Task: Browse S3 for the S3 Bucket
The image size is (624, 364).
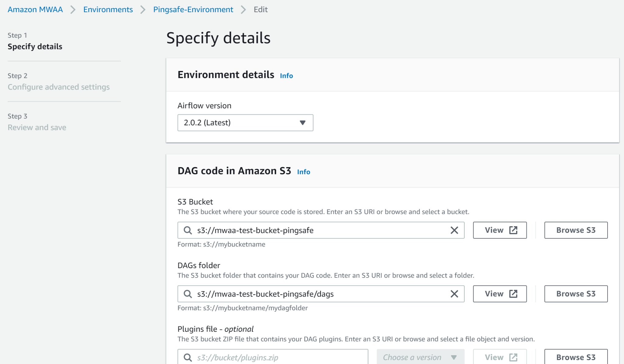Action: [x=576, y=230]
